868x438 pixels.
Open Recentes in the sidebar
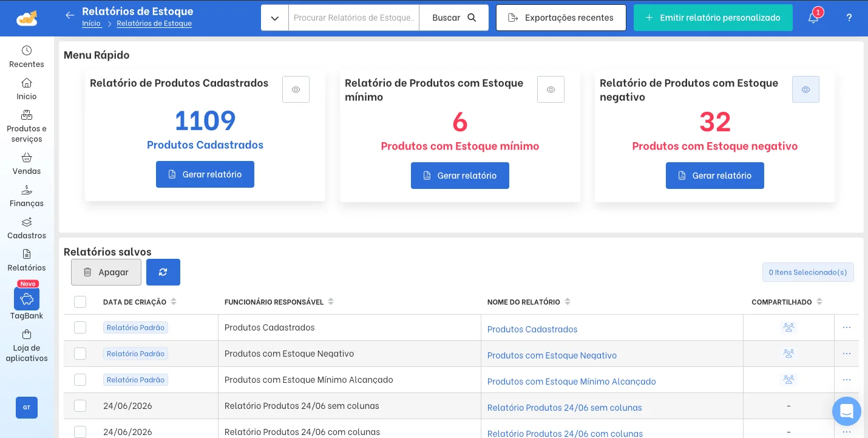pos(27,56)
